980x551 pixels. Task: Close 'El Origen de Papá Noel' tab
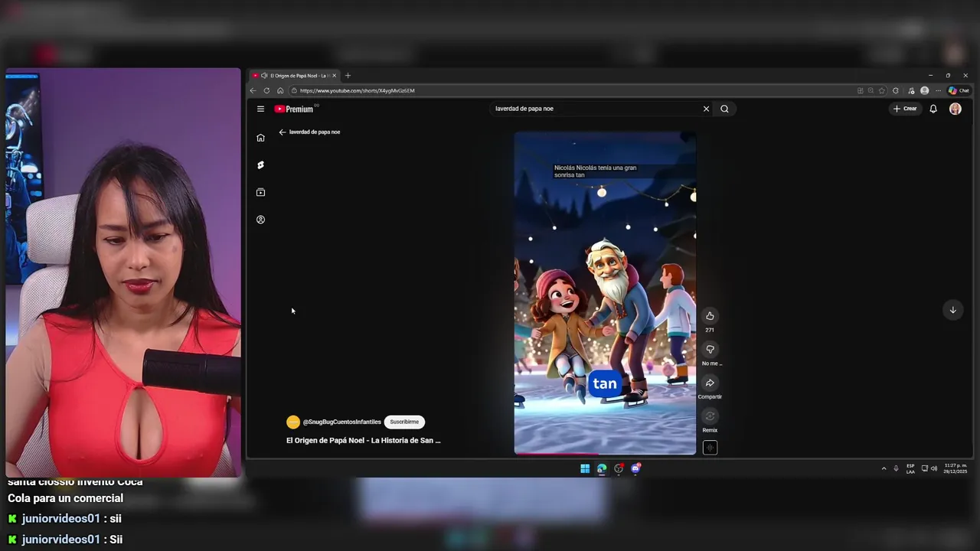coord(334,76)
